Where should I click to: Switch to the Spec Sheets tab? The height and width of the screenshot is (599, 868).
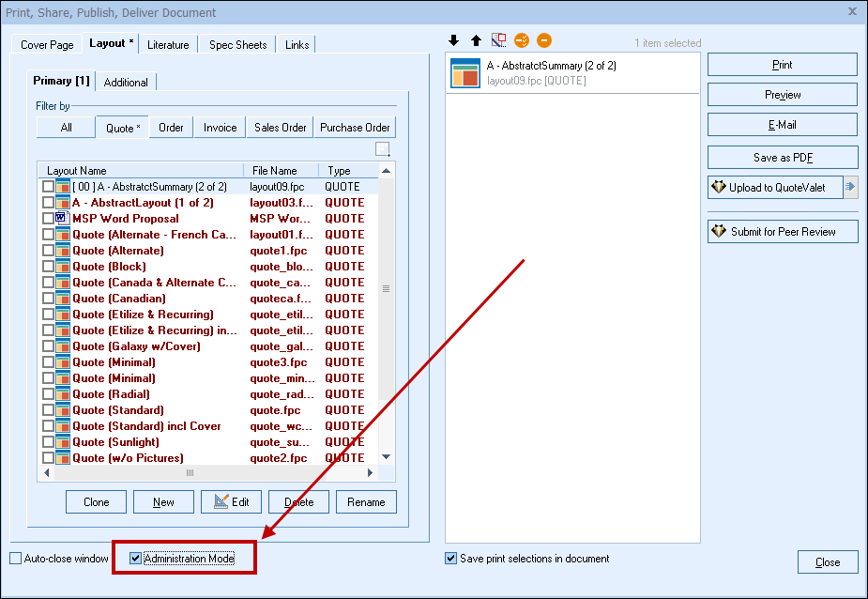(x=237, y=44)
